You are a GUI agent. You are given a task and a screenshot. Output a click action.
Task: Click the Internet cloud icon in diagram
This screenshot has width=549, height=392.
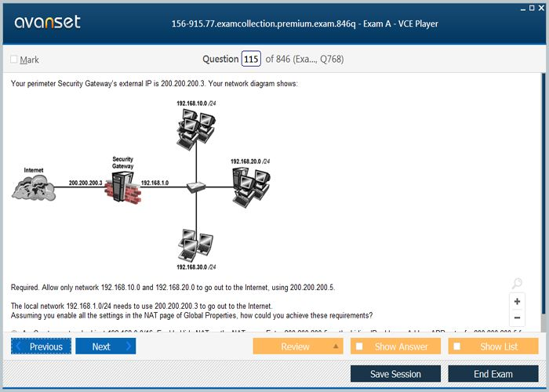coord(34,187)
